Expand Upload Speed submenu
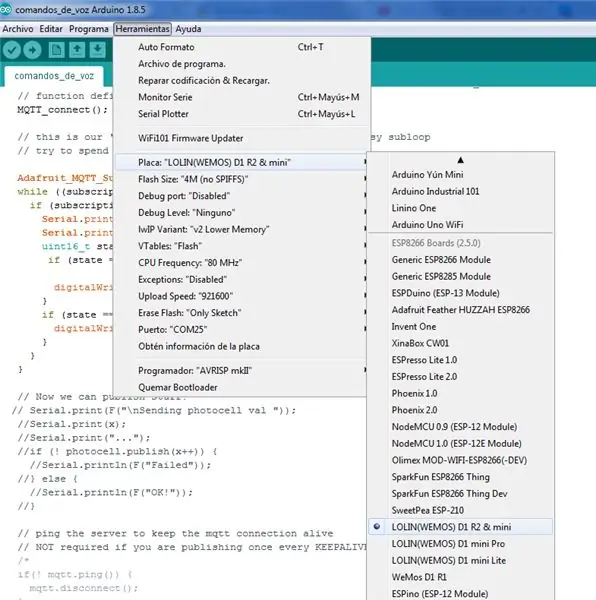Viewport: 596px width, 600px height. pyautogui.click(x=241, y=296)
